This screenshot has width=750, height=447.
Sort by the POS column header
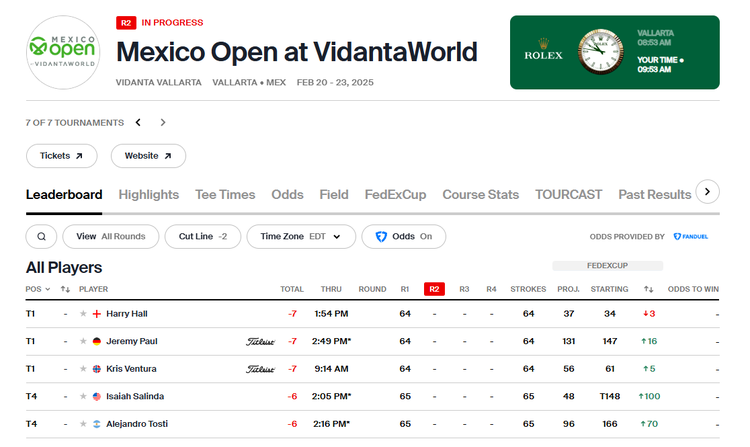click(x=37, y=289)
